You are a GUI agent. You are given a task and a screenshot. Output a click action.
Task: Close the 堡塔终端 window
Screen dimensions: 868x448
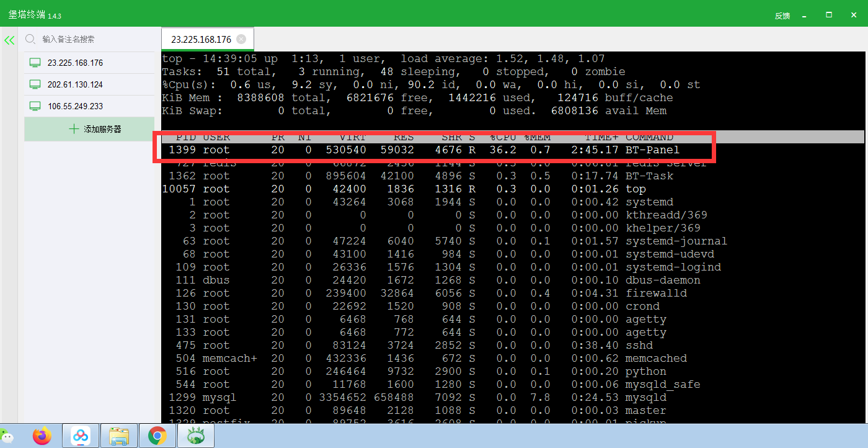[854, 14]
